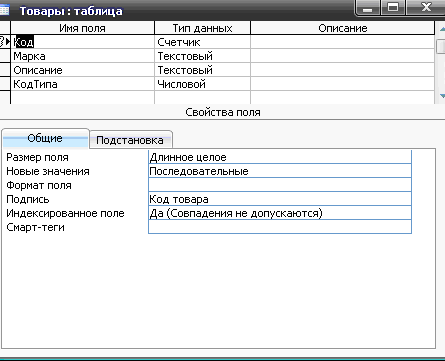Click the scroll up arrow of field grid

441,29
